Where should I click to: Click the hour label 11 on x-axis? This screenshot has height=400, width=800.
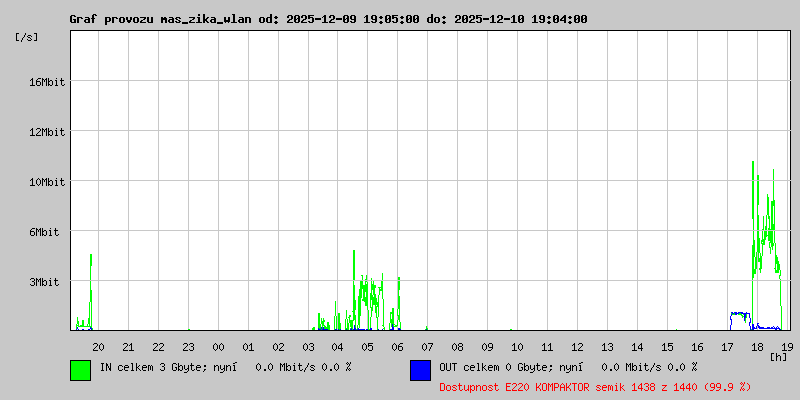547,347
